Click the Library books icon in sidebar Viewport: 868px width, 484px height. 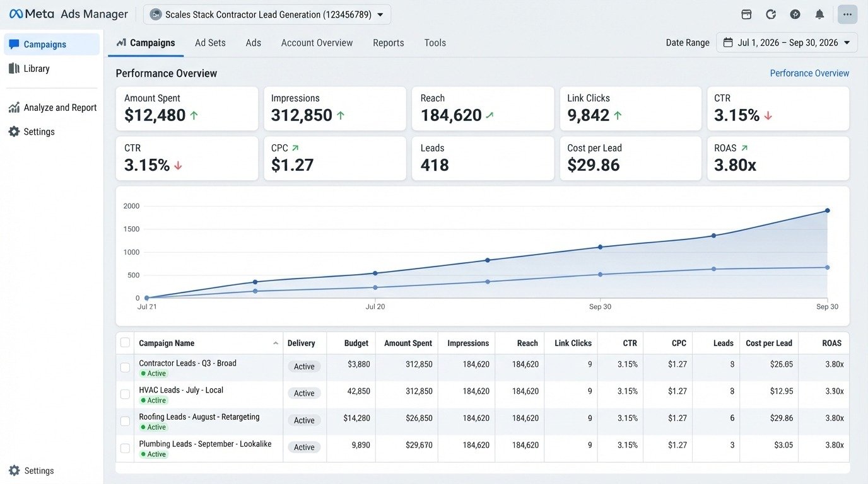click(14, 68)
